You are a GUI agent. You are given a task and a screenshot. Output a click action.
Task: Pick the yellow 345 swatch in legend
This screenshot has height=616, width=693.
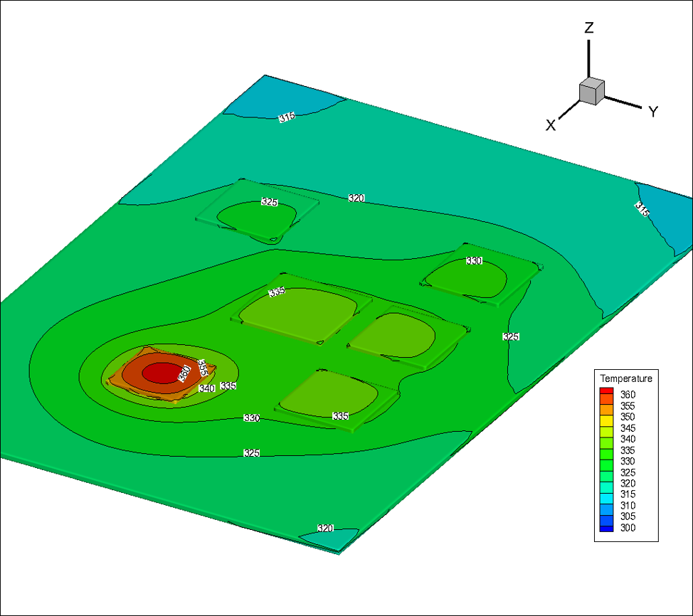(606, 428)
